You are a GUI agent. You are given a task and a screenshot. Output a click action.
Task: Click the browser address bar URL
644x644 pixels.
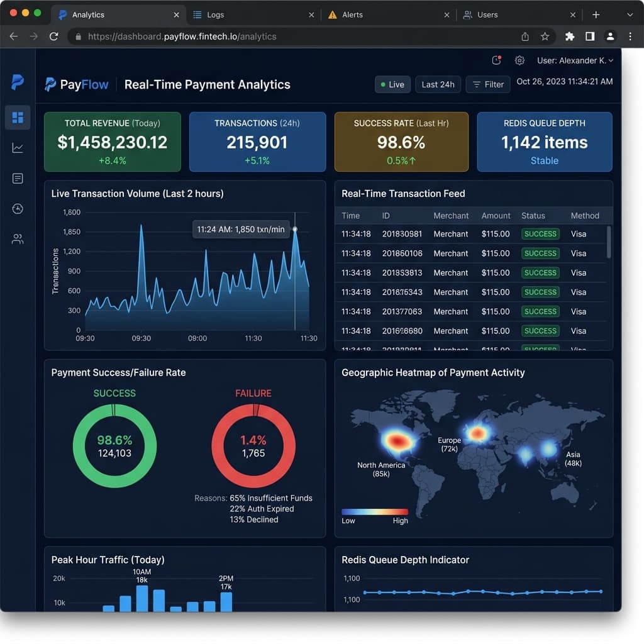[182, 36]
